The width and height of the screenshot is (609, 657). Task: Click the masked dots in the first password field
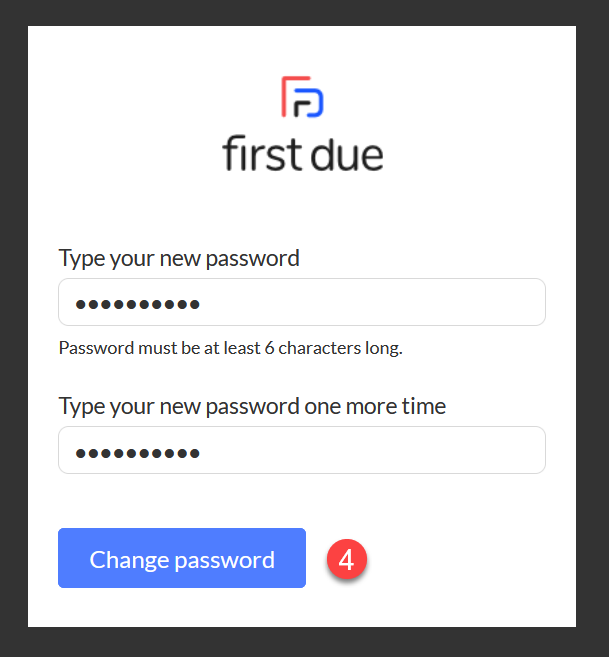point(137,304)
